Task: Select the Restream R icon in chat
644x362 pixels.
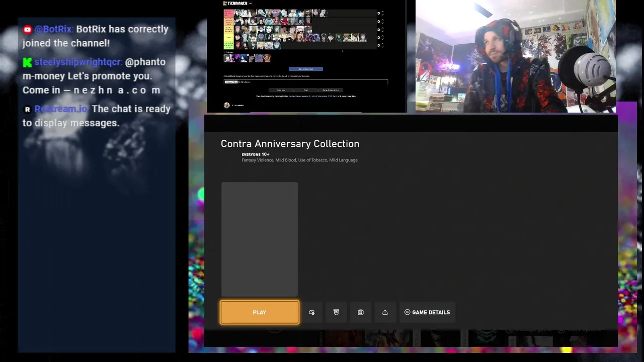Action: pos(27,109)
